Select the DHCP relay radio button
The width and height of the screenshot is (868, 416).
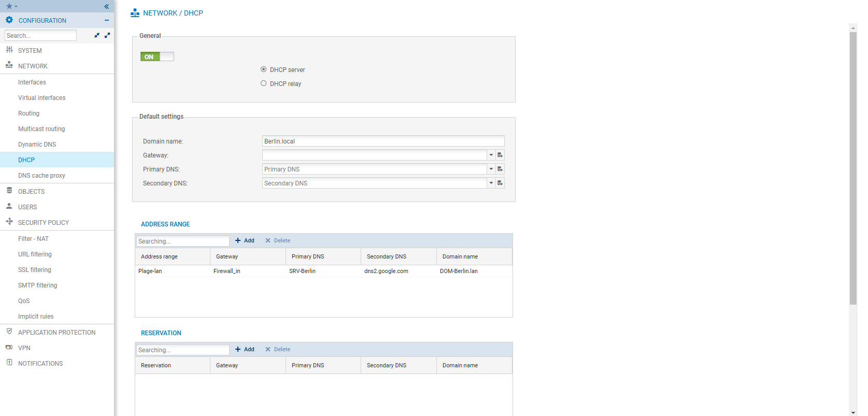tap(264, 83)
